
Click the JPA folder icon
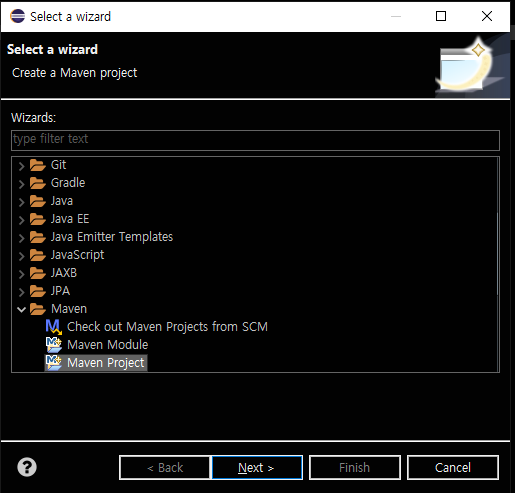point(38,291)
